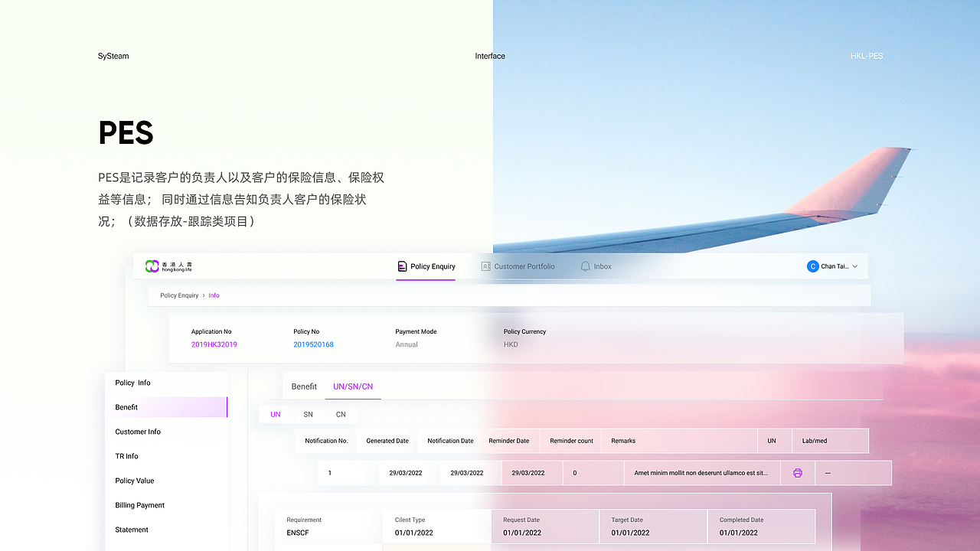Screen dimensions: 980x551
Task: Click notification number 1 cell
Action: (x=348, y=473)
